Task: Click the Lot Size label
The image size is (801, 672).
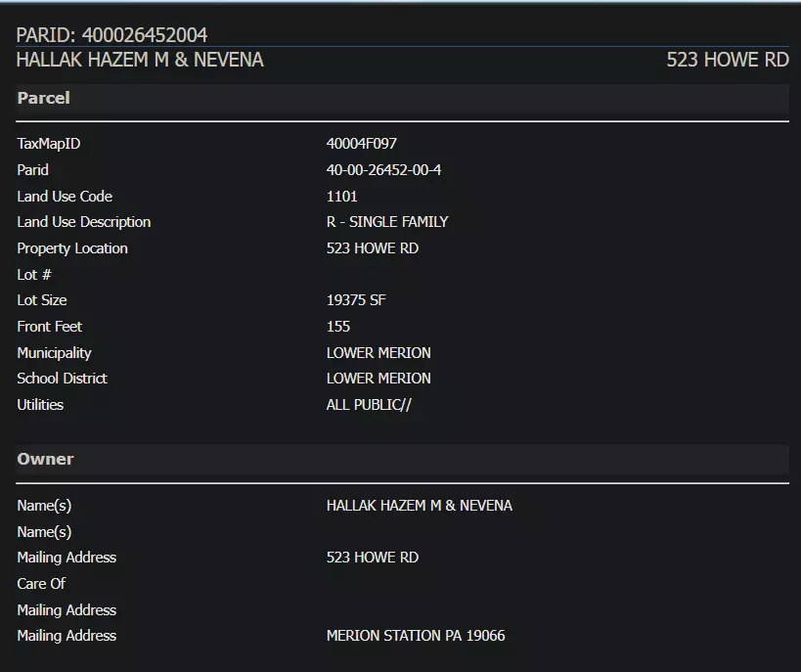Action: point(42,300)
